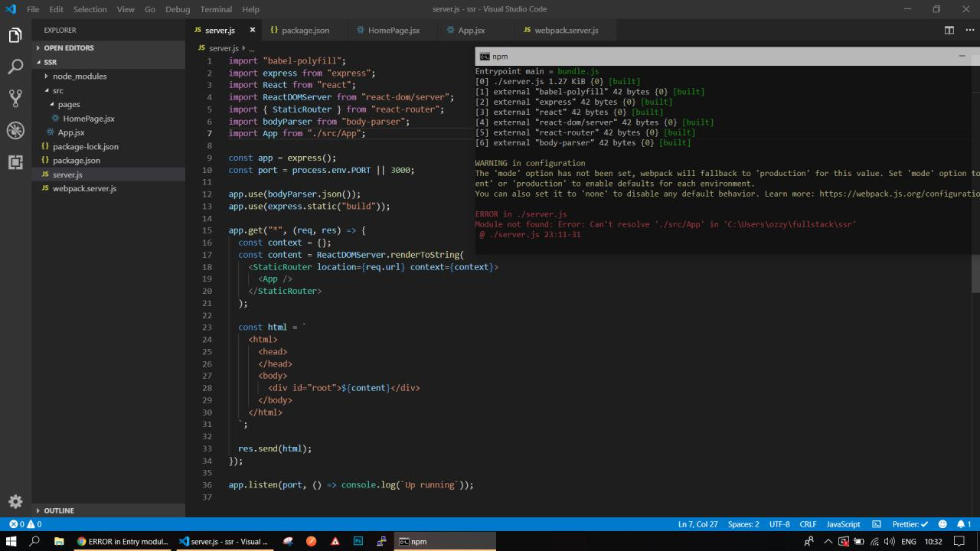Viewport: 980px width, 551px height.
Task: Click the notifications bell in status bar
Action: coord(964,524)
